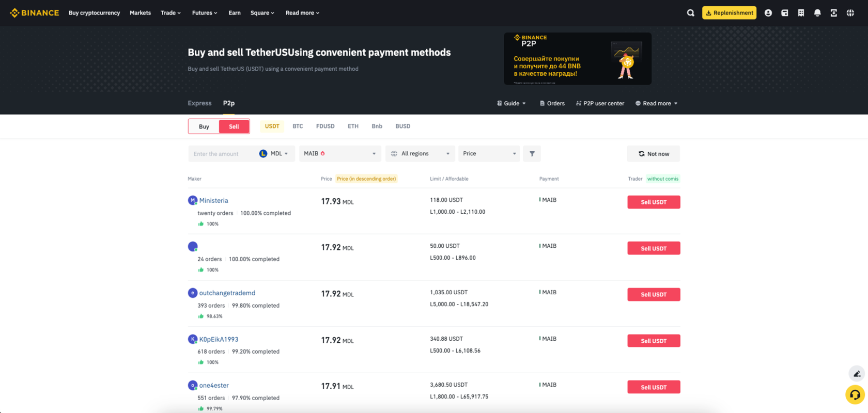Select the P2p tab

point(229,103)
